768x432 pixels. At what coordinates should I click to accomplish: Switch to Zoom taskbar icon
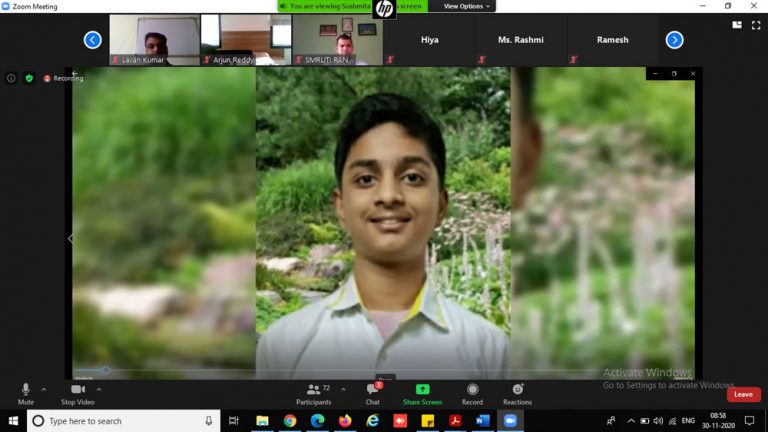click(x=510, y=421)
